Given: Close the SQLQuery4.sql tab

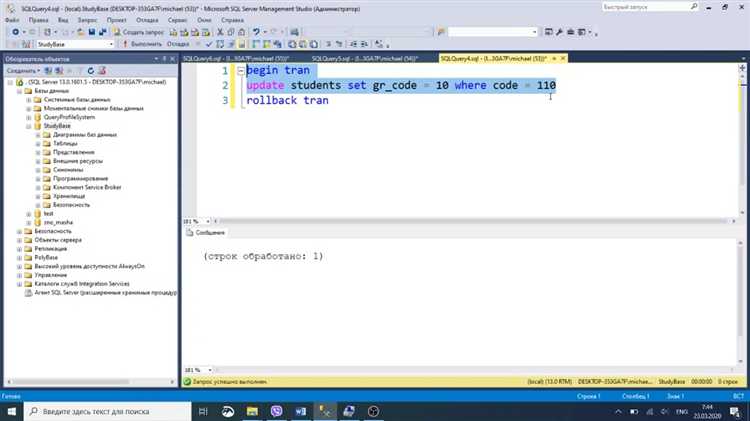Looking at the screenshot, I should coord(563,58).
